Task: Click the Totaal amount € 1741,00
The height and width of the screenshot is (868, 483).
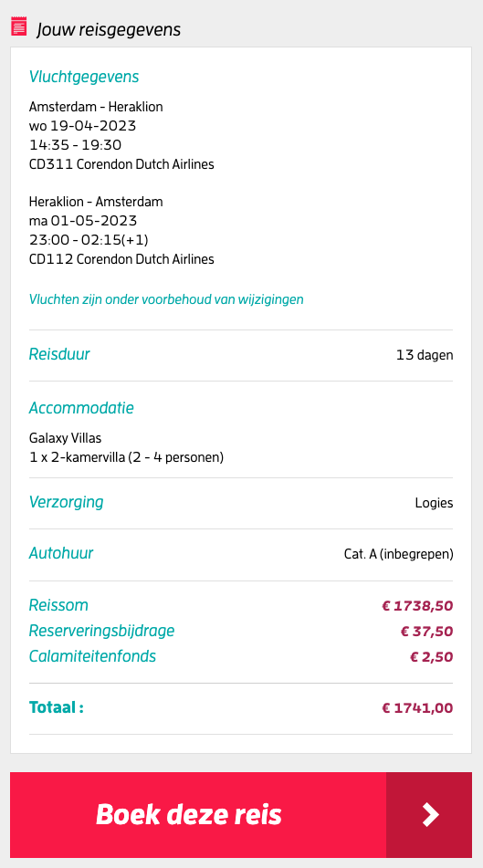Action: coord(417,708)
